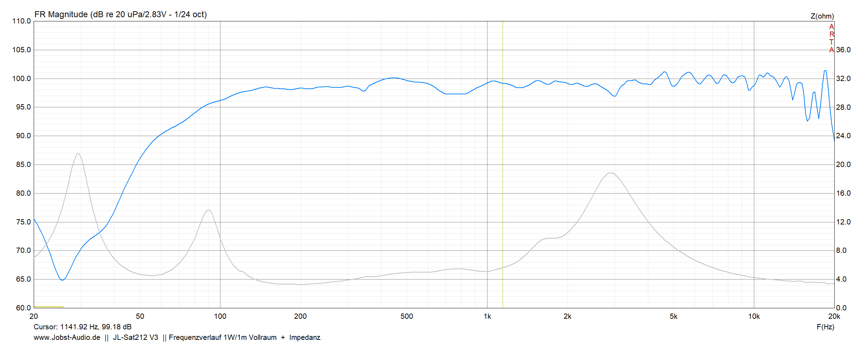This screenshot has width=868, height=343.
Task: Click the Impedanz word in the caption
Action: pyautogui.click(x=304, y=337)
